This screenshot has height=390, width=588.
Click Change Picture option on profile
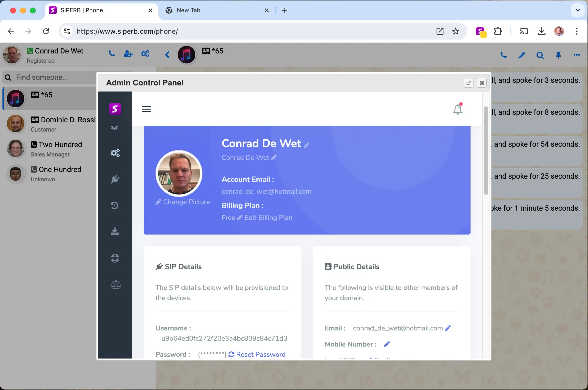[182, 202]
